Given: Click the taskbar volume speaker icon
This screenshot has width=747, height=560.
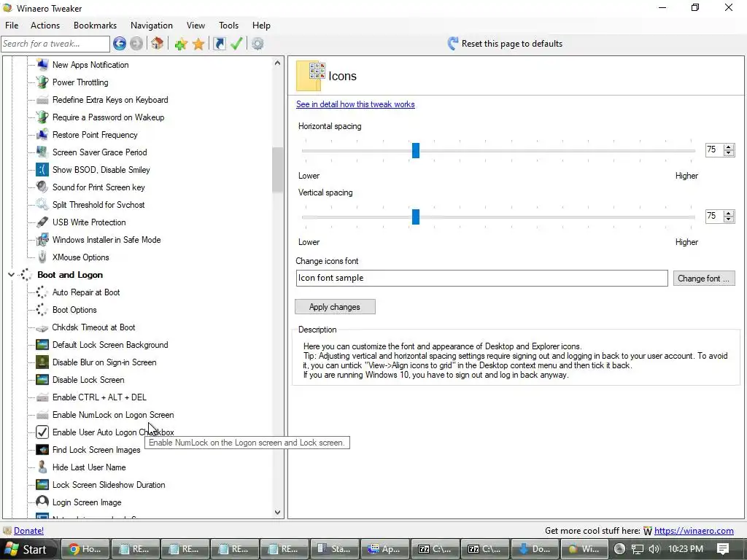Looking at the screenshot, I should pyautogui.click(x=654, y=549).
